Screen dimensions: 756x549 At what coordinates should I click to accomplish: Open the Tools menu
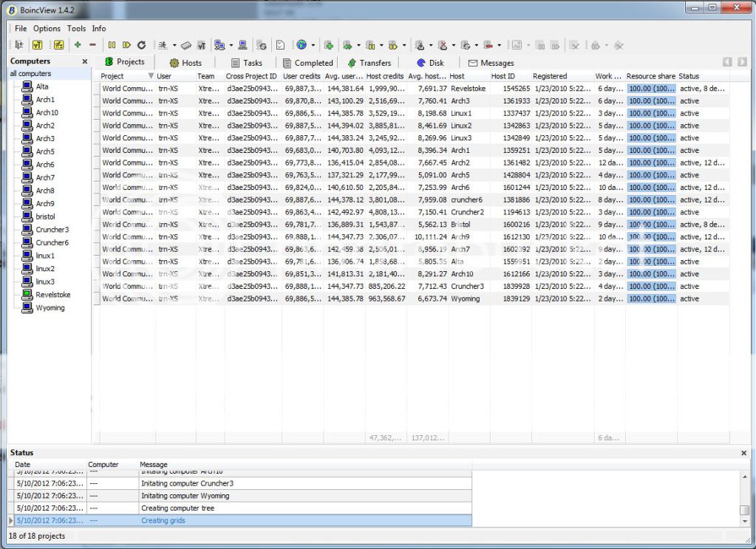click(76, 28)
